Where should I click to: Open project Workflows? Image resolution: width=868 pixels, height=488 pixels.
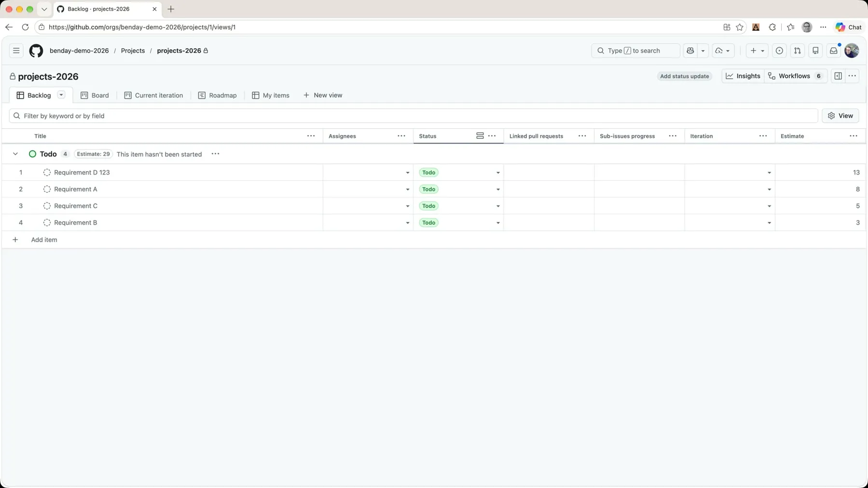(x=796, y=76)
